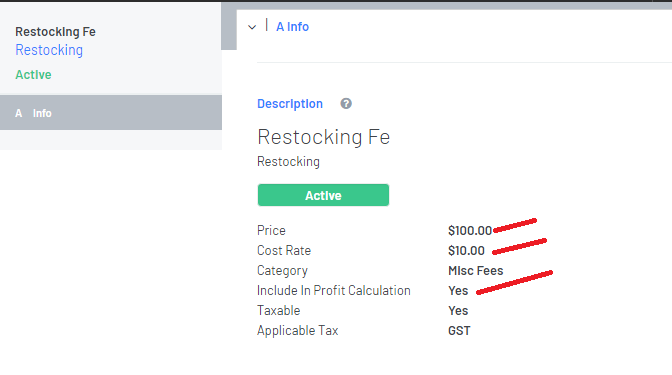
Task: Click the large Restocking Fe heading
Action: (324, 137)
